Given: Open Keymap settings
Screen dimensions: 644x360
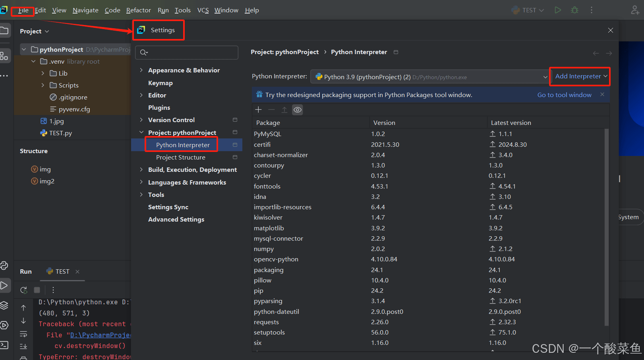Looking at the screenshot, I should pos(161,83).
